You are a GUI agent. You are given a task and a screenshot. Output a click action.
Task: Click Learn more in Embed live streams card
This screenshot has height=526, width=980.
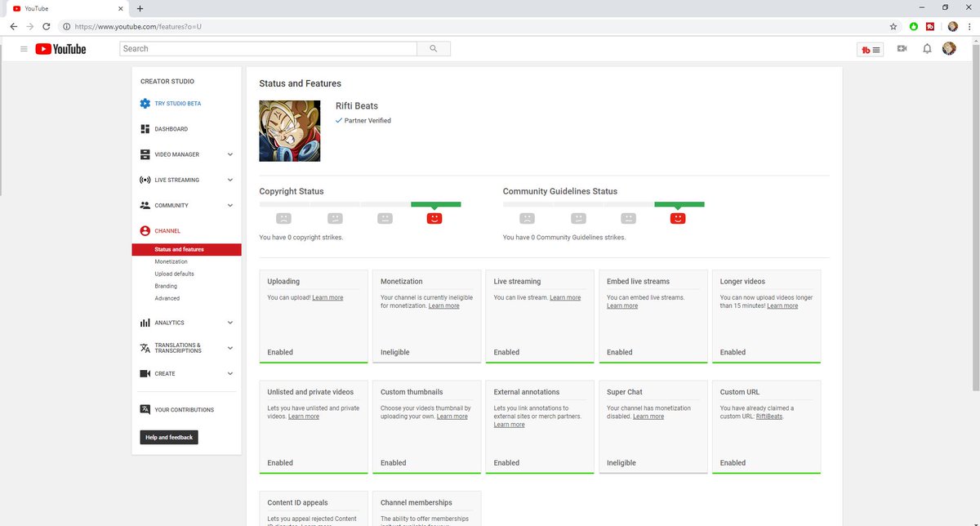pyautogui.click(x=622, y=305)
